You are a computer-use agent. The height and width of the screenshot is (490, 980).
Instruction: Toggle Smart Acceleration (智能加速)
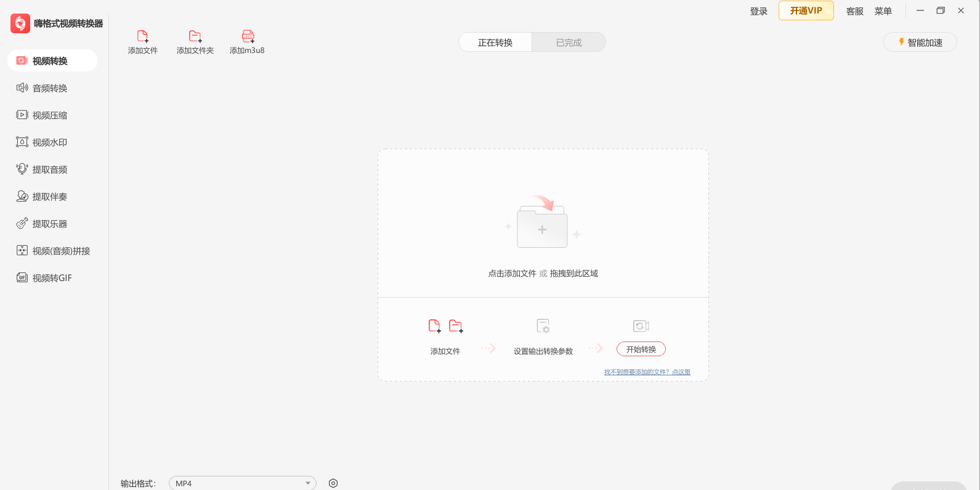coord(920,42)
